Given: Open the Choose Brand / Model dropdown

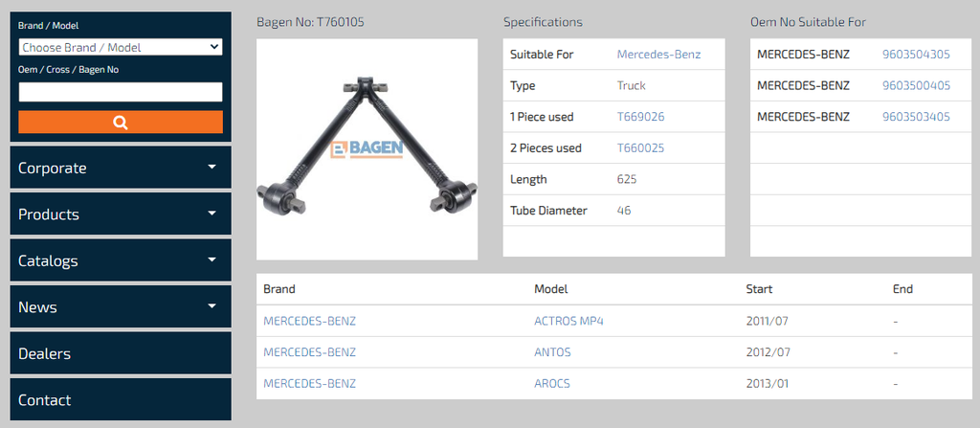Looking at the screenshot, I should click(x=121, y=48).
